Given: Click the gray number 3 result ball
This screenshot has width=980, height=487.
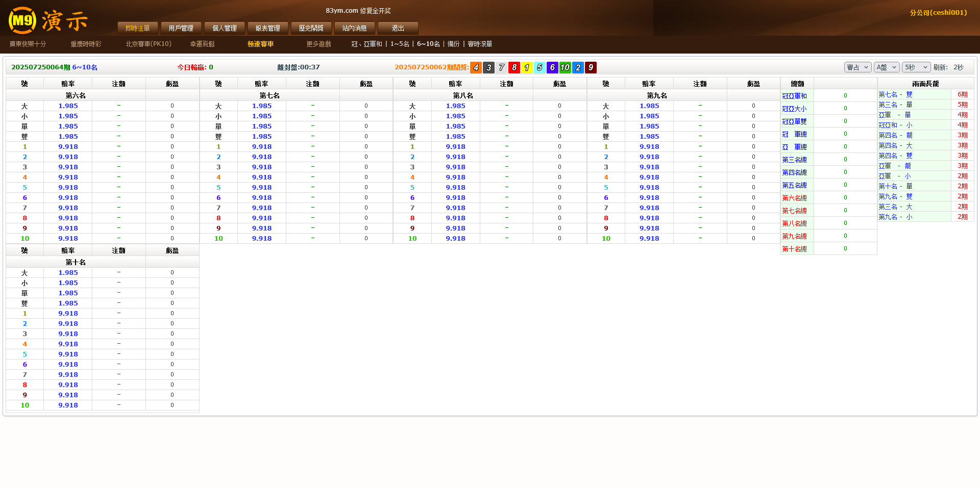Looking at the screenshot, I should (x=488, y=67).
